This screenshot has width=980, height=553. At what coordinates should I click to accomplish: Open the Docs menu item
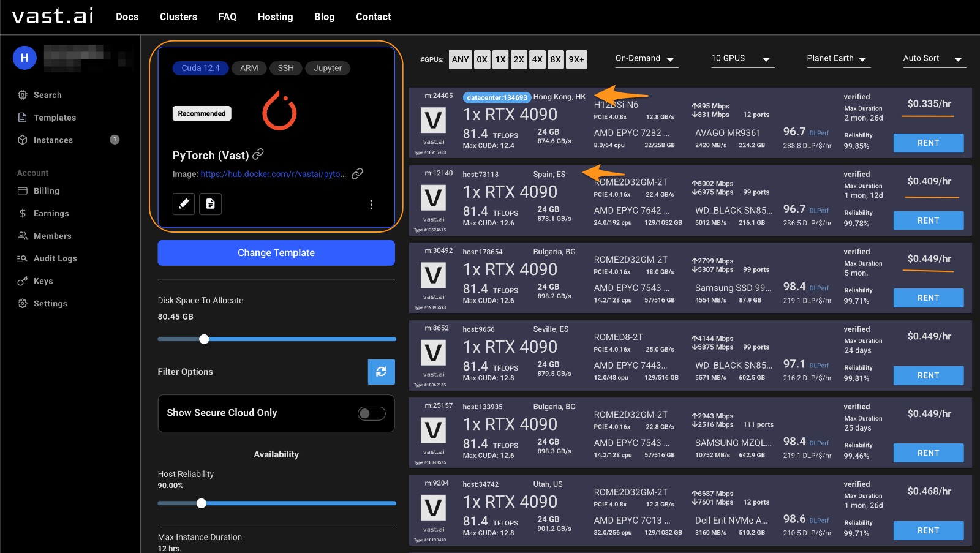(x=127, y=17)
